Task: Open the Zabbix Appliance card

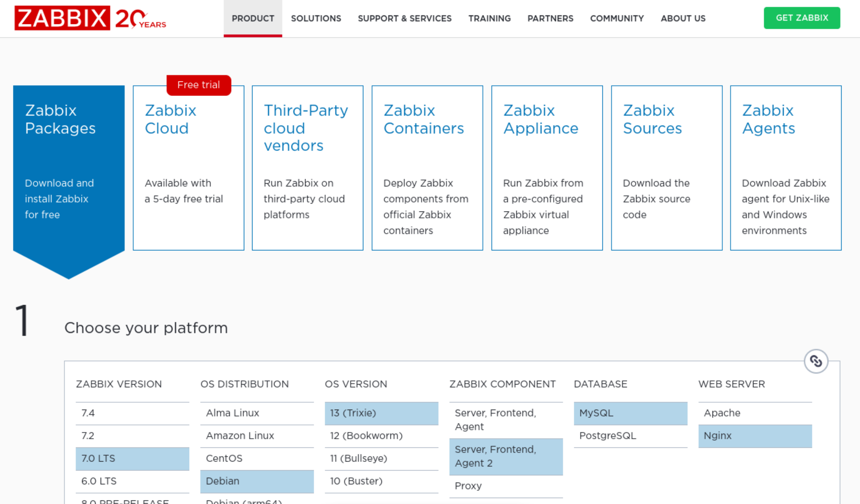Action: [547, 168]
